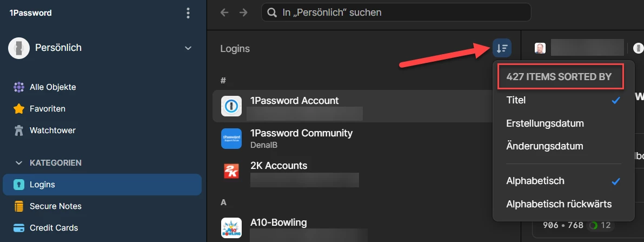Click the 1Password Account item icon
Viewport: 644px width, 242px height.
(x=231, y=106)
